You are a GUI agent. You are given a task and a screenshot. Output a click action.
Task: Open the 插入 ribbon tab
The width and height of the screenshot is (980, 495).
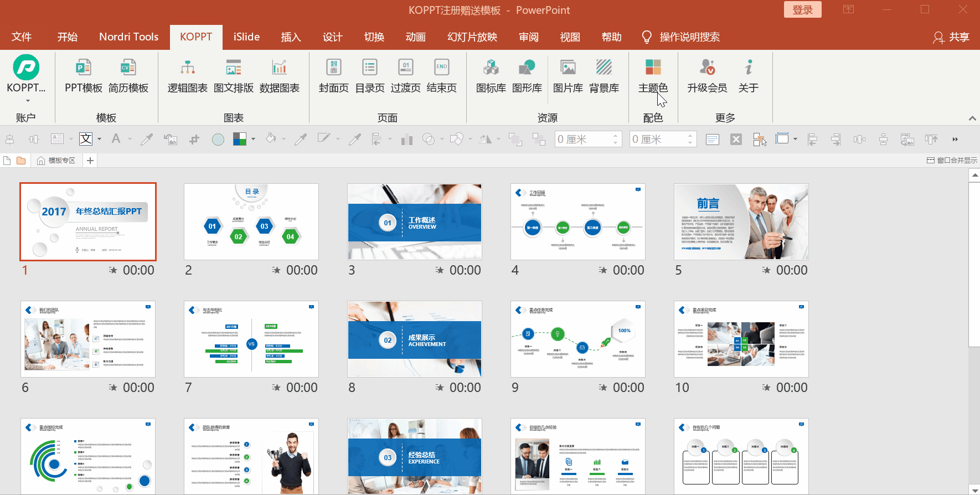291,37
